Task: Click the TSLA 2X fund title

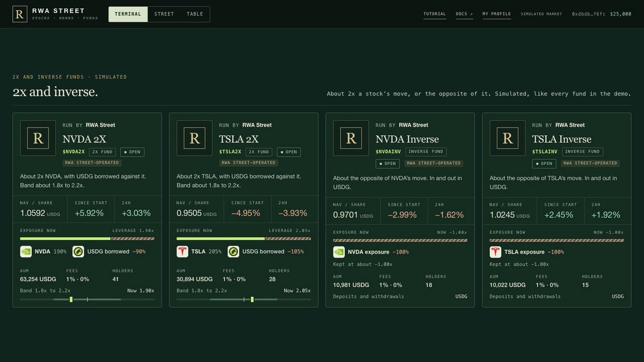Action: coord(239,139)
